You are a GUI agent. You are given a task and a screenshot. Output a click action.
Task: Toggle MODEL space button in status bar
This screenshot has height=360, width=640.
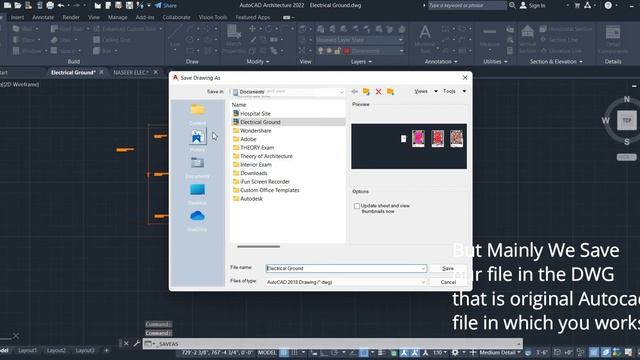tap(267, 352)
